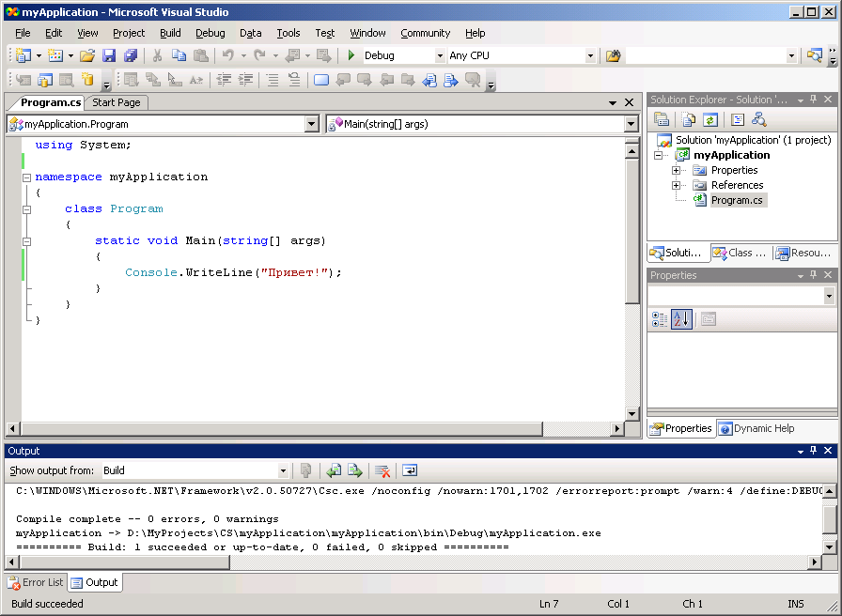Image resolution: width=842 pixels, height=616 pixels.
Task: Click the Undo arrow icon
Action: click(x=227, y=55)
